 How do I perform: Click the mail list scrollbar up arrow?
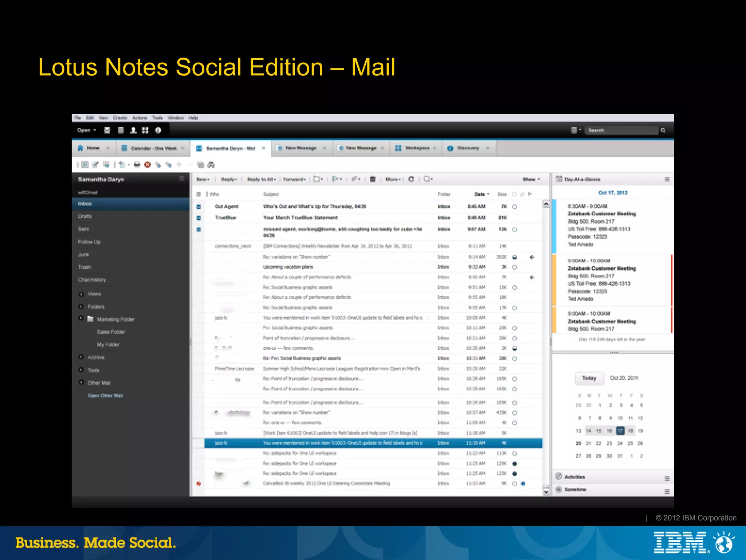click(546, 204)
